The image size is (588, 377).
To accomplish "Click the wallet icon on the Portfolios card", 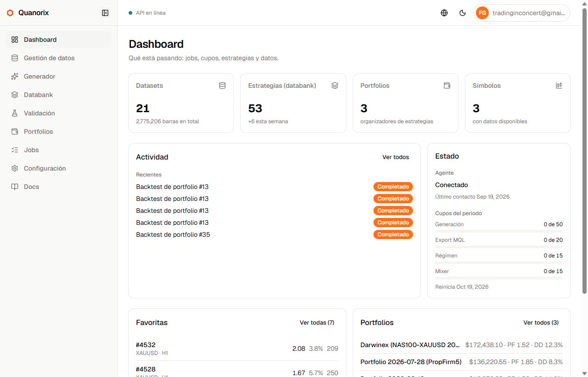I will tap(447, 86).
